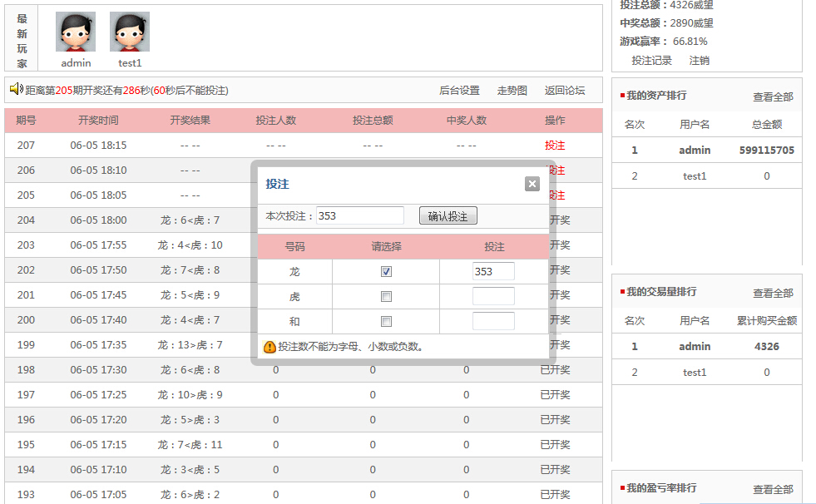The height and width of the screenshot is (504, 816).
Task: Open 投注记录 link
Action: [651, 61]
